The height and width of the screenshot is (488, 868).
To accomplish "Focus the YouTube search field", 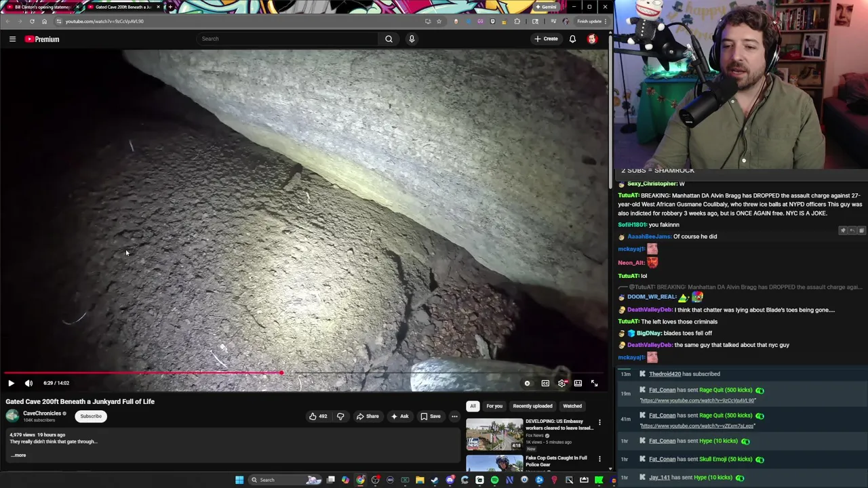I will pyautogui.click(x=288, y=39).
